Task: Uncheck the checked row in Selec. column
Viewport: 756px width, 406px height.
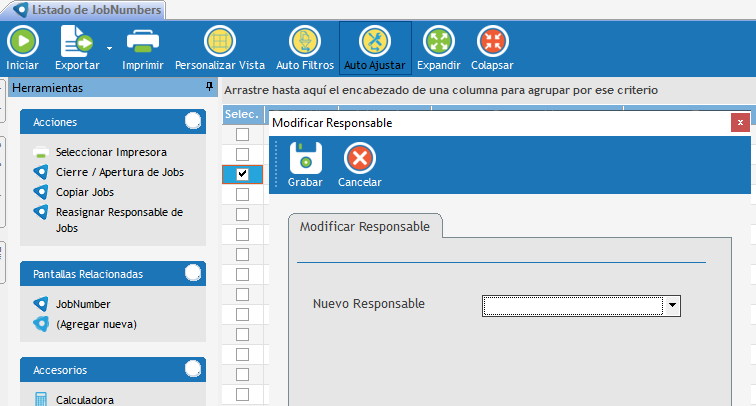Action: pyautogui.click(x=242, y=174)
